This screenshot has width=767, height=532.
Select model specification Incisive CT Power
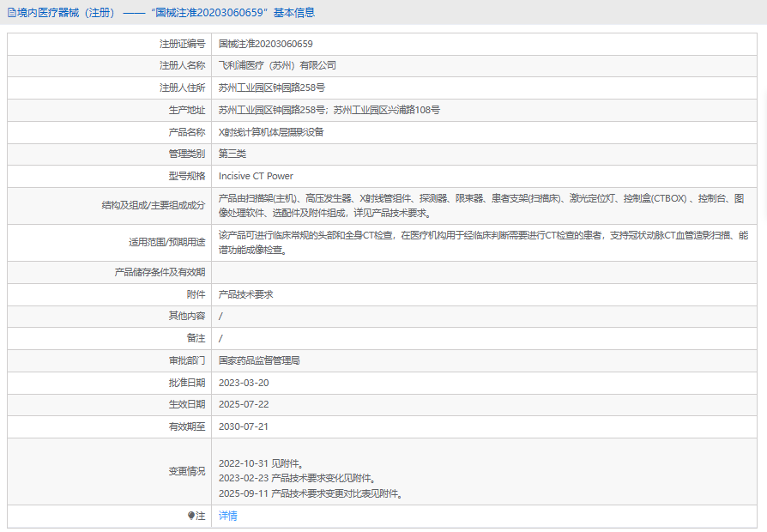coord(256,176)
